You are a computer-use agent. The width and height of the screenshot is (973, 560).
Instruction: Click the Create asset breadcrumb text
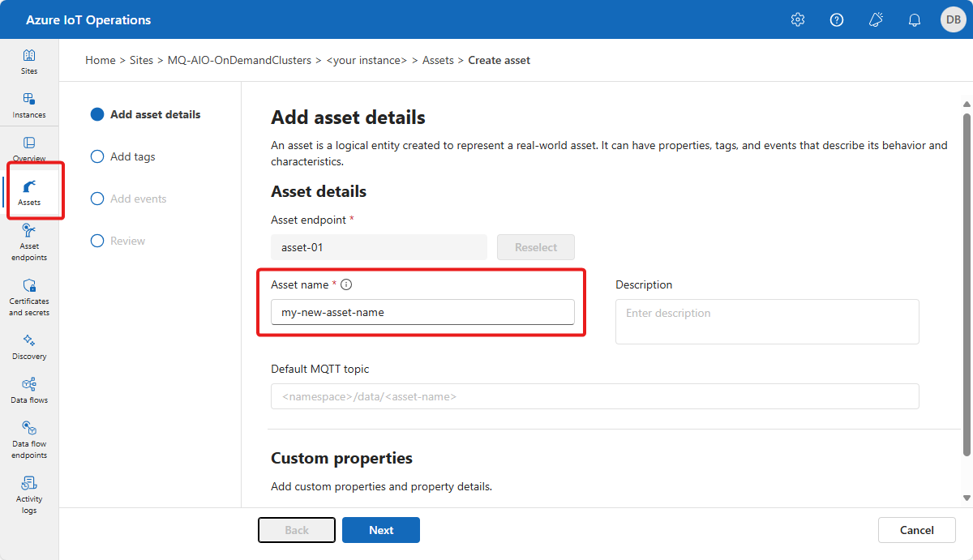[499, 60]
